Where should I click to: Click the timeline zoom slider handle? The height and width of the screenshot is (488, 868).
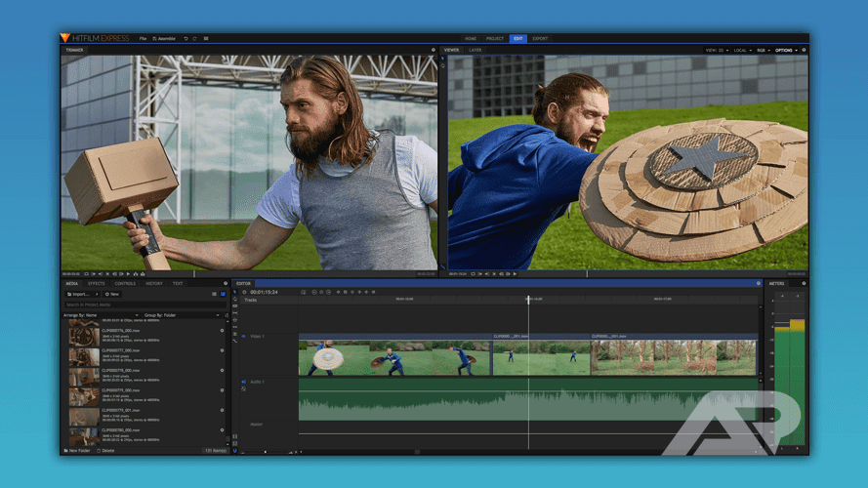[266, 452]
